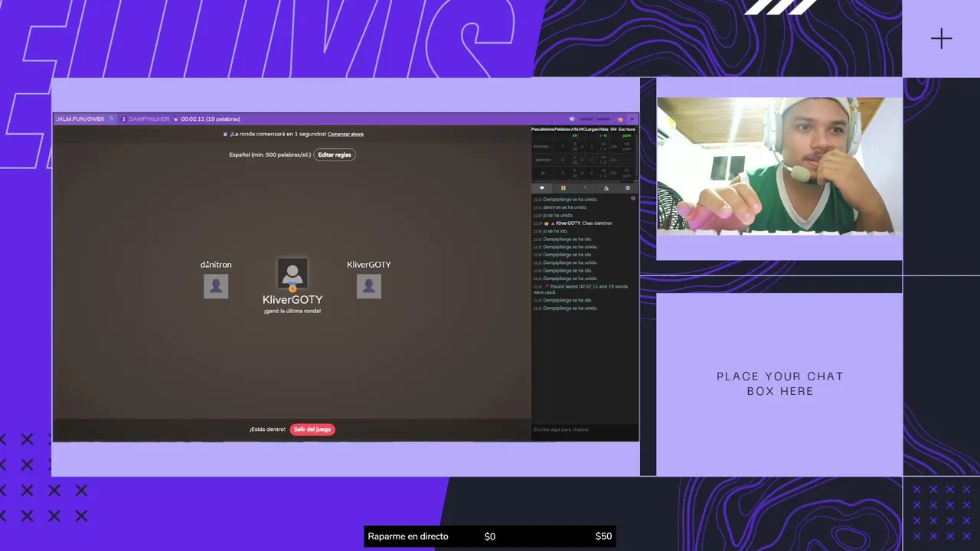Click chat message 'jo se ha unido.'
Image resolution: width=980 pixels, height=551 pixels.
click(x=558, y=215)
